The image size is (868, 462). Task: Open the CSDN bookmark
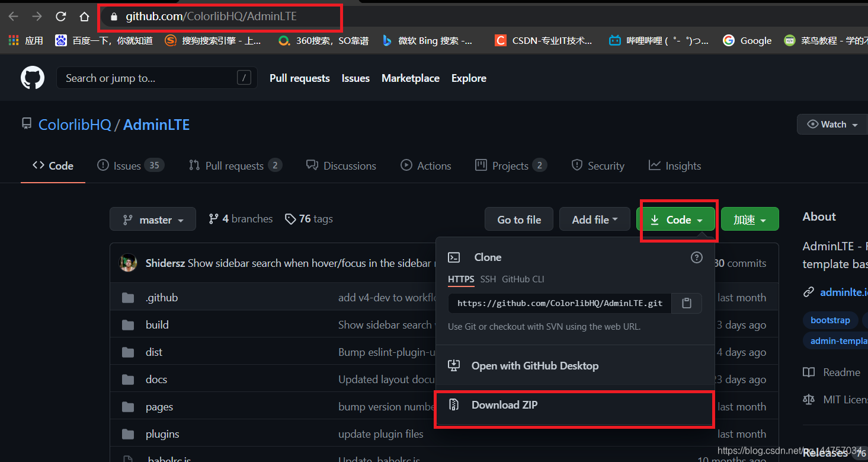click(543, 40)
